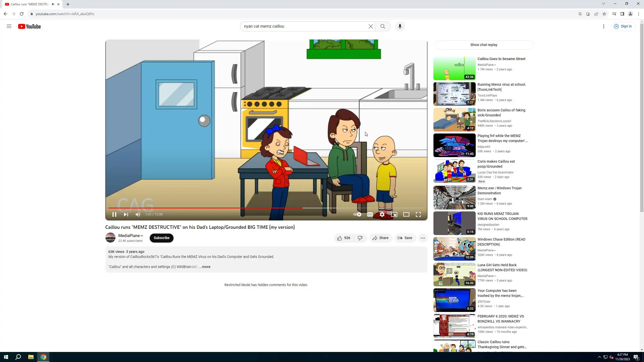Toggle closed captions on the video
Viewport: 644px width, 362px height.
[370, 214]
